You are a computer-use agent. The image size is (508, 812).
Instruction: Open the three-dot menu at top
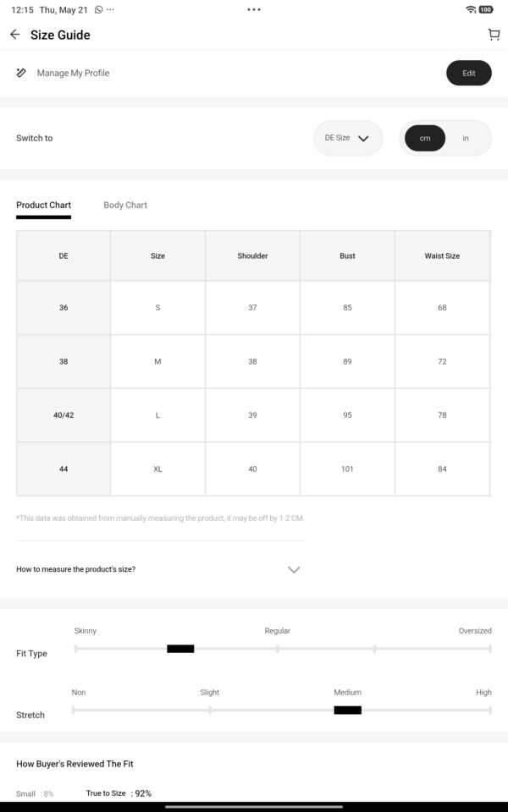coord(254,9)
